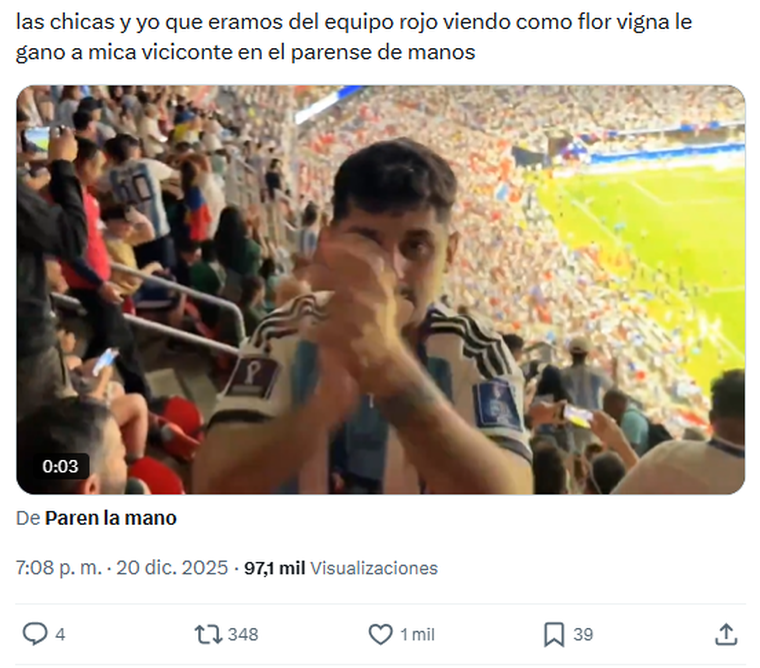The height and width of the screenshot is (668, 760).
Task: Click the 348 retweet count
Action: point(243,635)
